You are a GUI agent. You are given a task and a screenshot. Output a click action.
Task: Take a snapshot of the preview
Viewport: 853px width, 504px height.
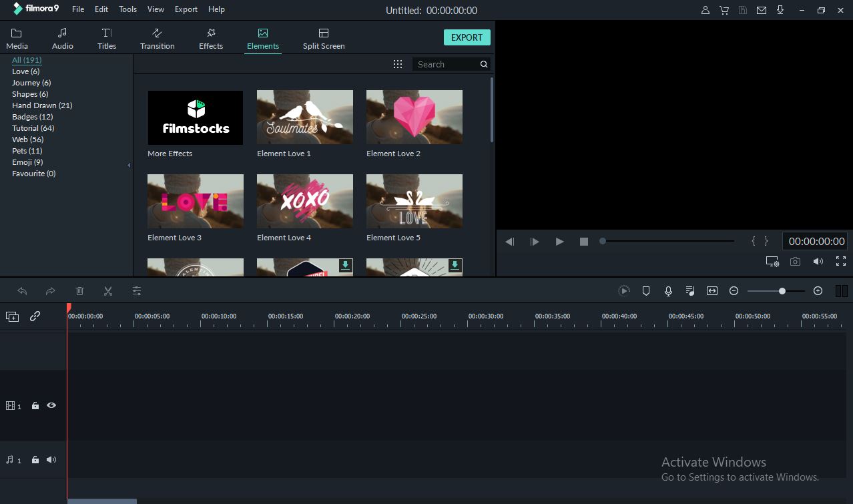point(794,261)
